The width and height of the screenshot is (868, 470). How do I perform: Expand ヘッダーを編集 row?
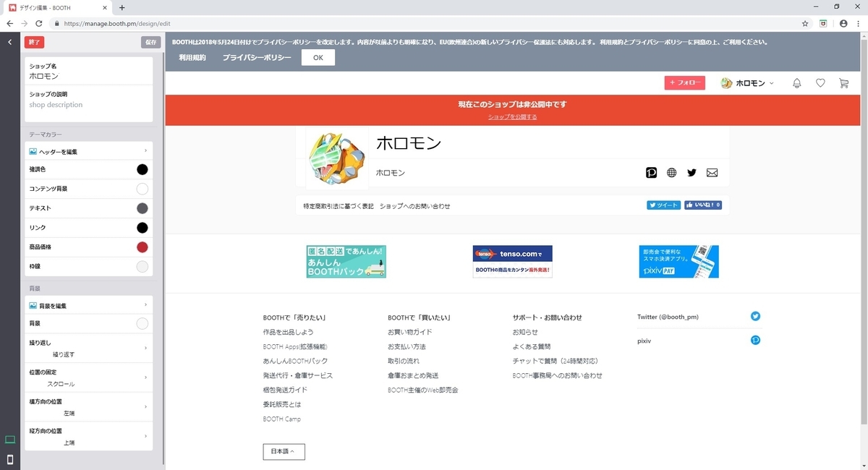point(89,151)
